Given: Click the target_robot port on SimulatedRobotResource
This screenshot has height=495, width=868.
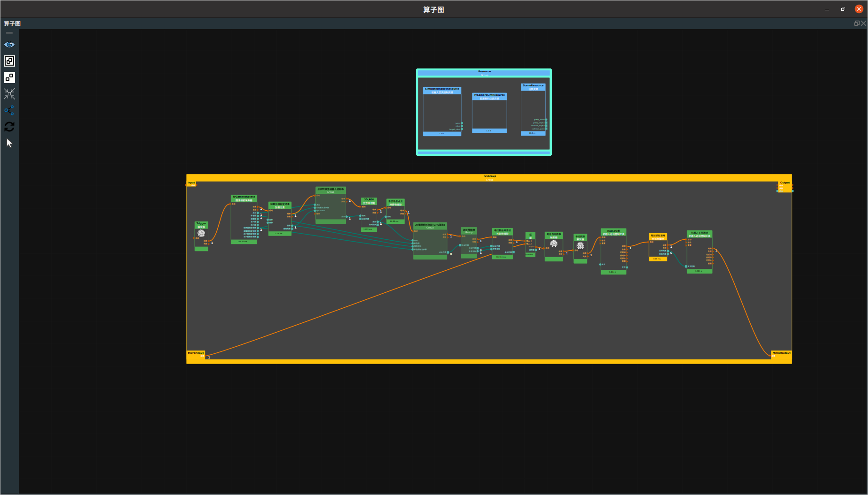Looking at the screenshot, I should coord(462,129).
